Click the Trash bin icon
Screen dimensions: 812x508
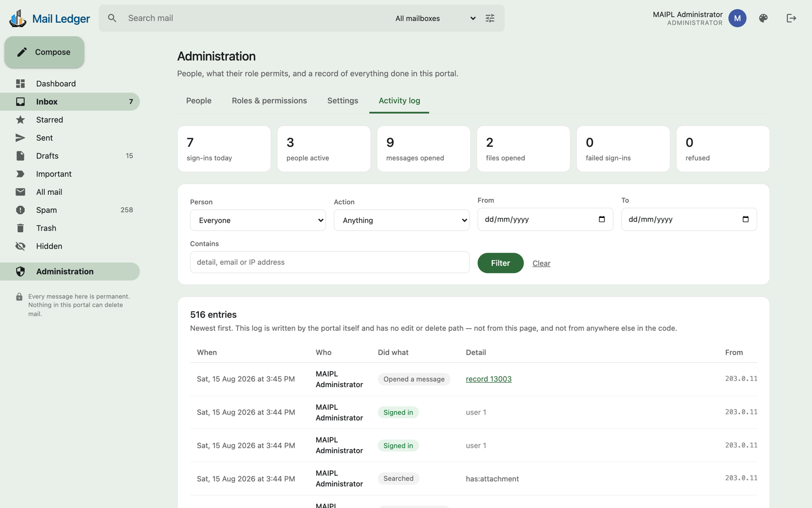pos(20,228)
